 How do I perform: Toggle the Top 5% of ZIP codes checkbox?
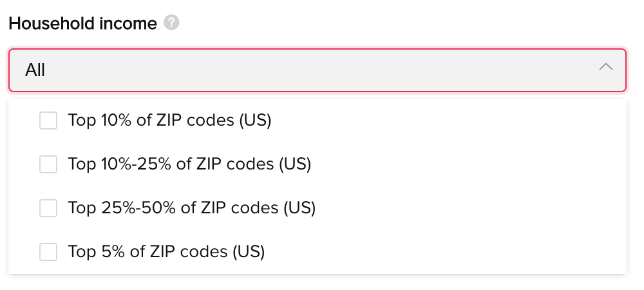click(x=48, y=252)
